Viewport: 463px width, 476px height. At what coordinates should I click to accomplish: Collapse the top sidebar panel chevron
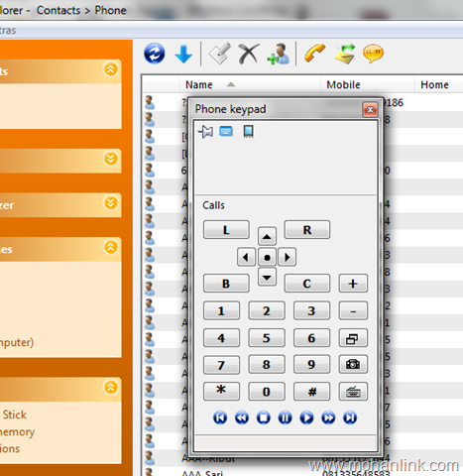coord(111,69)
